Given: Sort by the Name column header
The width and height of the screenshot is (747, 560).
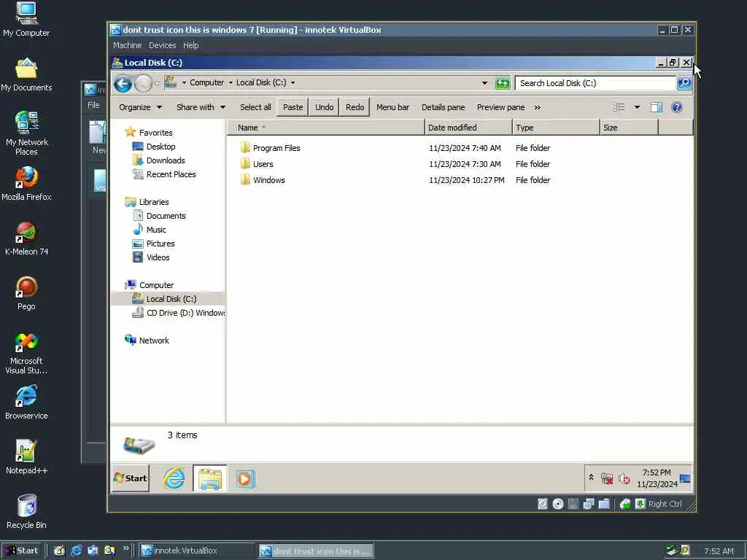Looking at the screenshot, I should coord(326,128).
